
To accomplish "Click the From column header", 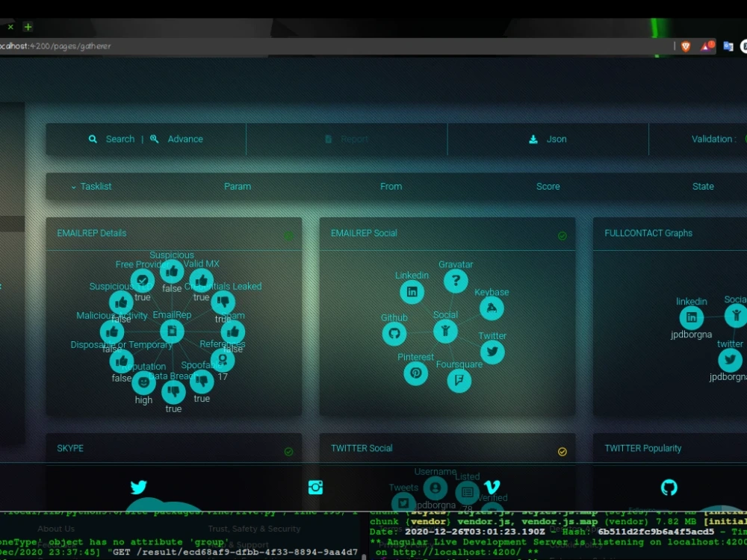I will (x=391, y=187).
